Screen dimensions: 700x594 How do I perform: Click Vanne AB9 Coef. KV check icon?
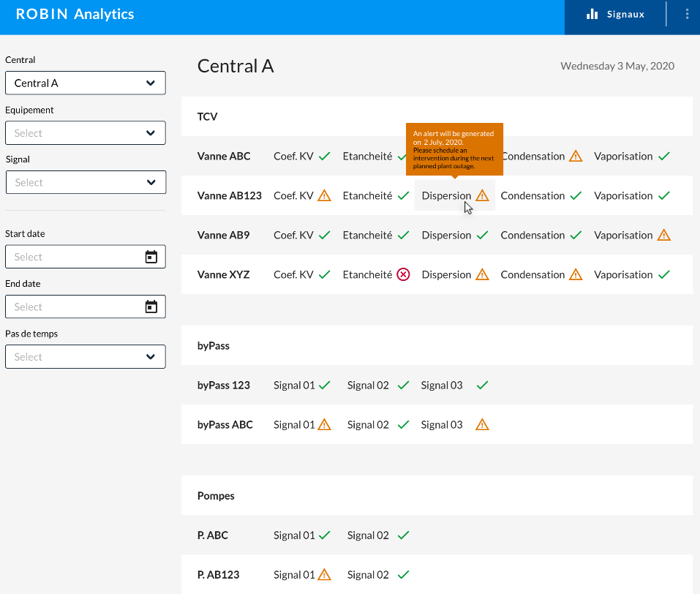325,236
